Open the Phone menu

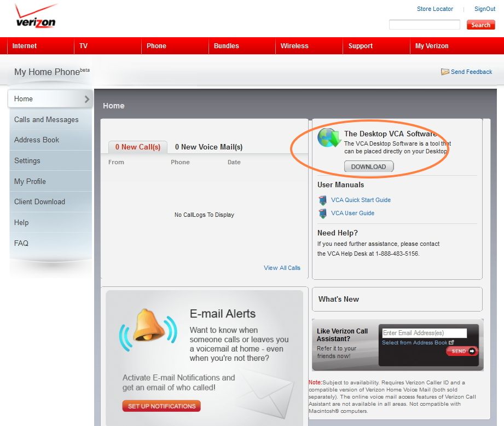pyautogui.click(x=156, y=45)
